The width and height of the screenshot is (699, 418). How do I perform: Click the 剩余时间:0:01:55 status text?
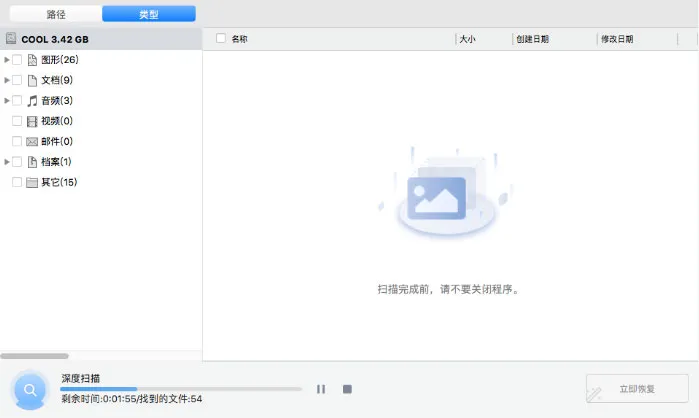pyautogui.click(x=99, y=399)
